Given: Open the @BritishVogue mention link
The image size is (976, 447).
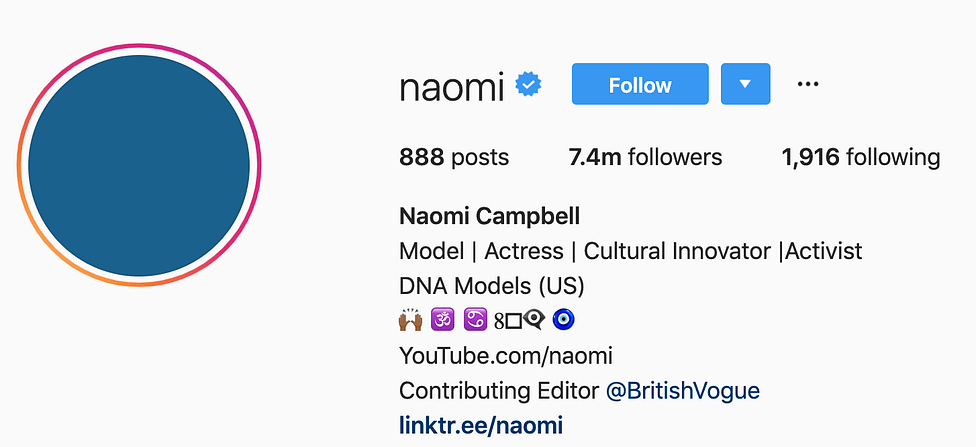Looking at the screenshot, I should click(x=683, y=391).
